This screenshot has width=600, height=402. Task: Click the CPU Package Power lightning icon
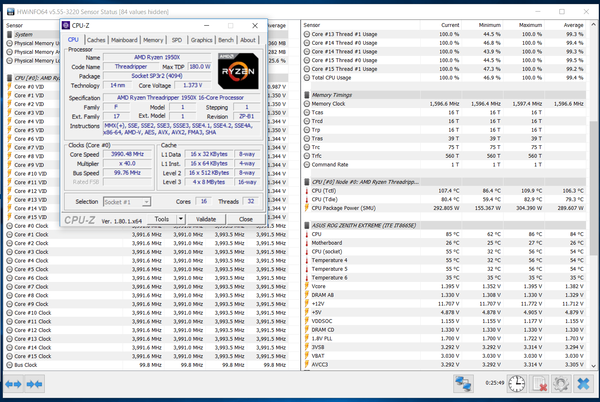click(307, 208)
